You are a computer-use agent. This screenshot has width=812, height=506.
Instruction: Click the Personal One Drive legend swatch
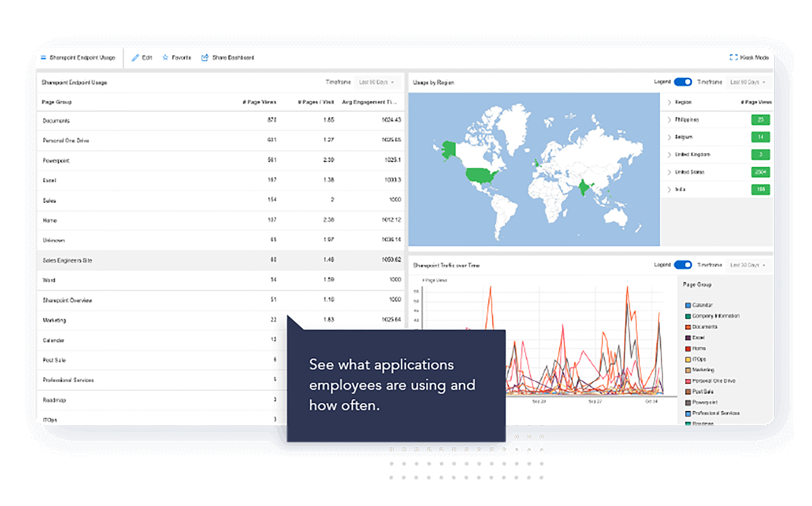(x=688, y=381)
